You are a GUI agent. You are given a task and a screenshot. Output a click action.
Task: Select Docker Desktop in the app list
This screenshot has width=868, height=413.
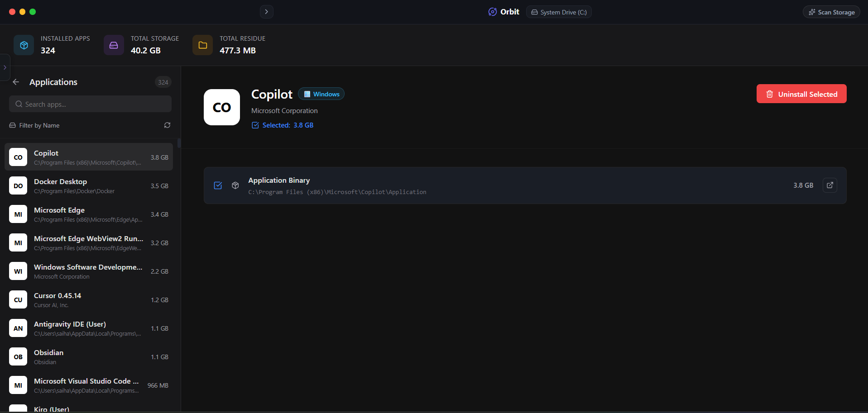(x=89, y=185)
